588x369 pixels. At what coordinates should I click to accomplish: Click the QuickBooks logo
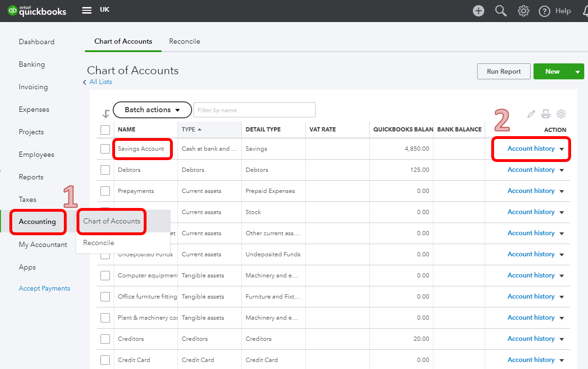(x=37, y=11)
